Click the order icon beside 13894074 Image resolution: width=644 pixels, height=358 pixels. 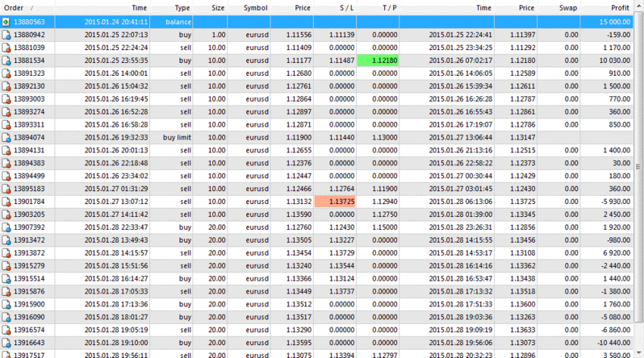click(6, 138)
